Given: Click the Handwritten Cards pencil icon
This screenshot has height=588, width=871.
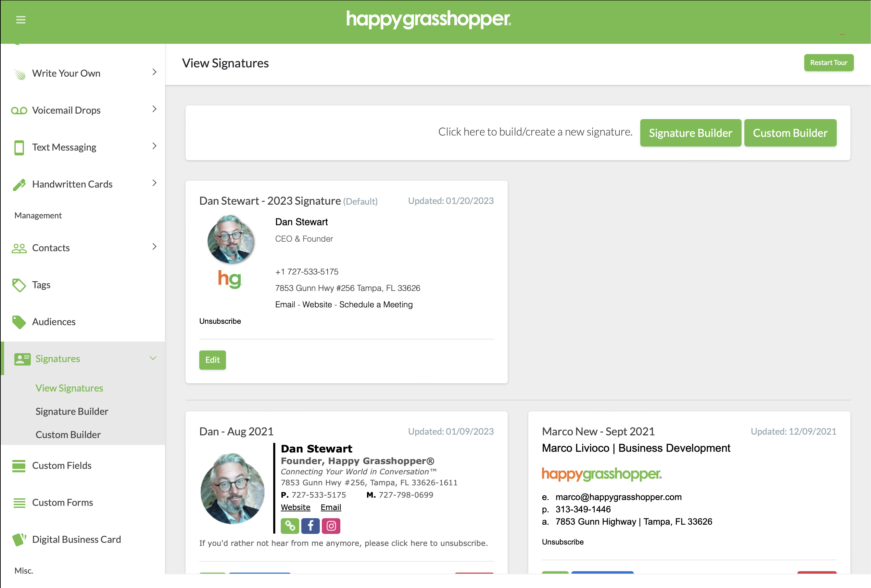Looking at the screenshot, I should coord(19,184).
